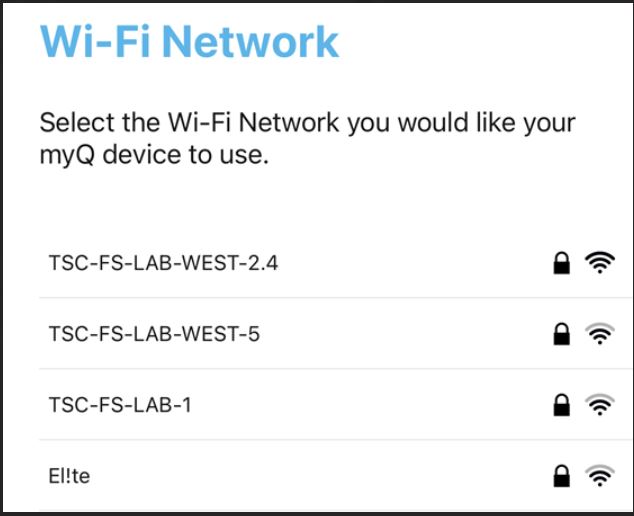634x516 pixels.
Task: Click the Wi-Fi signal icon for TSC-FS-LAB-1
Action: click(x=599, y=405)
